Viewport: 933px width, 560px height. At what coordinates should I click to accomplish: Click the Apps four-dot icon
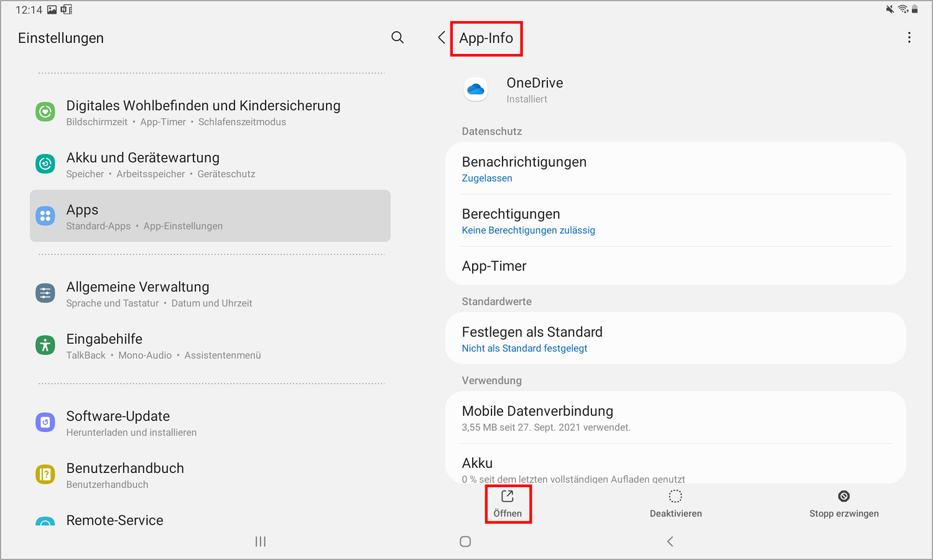[45, 216]
